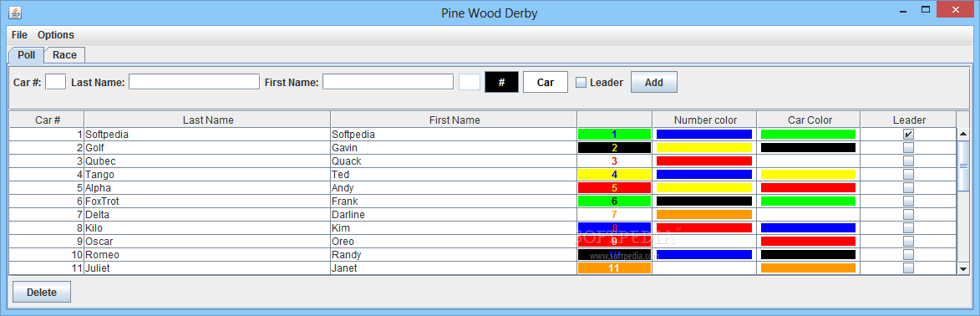This screenshot has width=980, height=316.
Task: Click the white Car color button
Action: (546, 82)
